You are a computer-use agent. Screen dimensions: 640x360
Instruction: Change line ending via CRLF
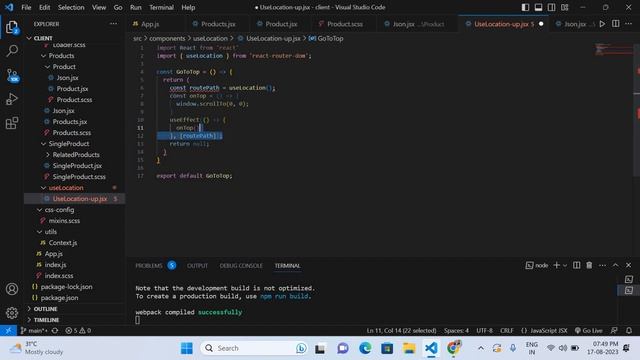[x=507, y=330]
